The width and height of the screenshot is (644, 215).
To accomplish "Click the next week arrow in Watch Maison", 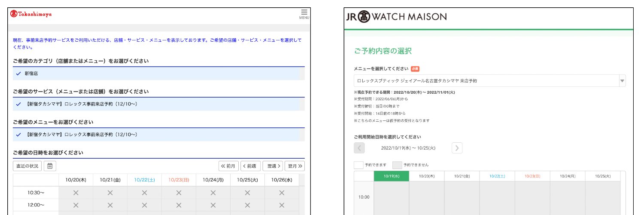I will [x=457, y=148].
